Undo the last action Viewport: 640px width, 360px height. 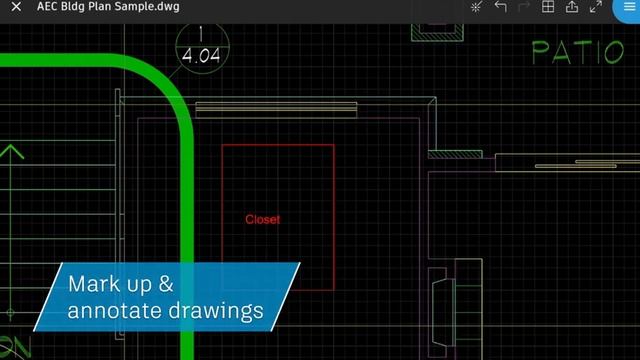point(500,7)
